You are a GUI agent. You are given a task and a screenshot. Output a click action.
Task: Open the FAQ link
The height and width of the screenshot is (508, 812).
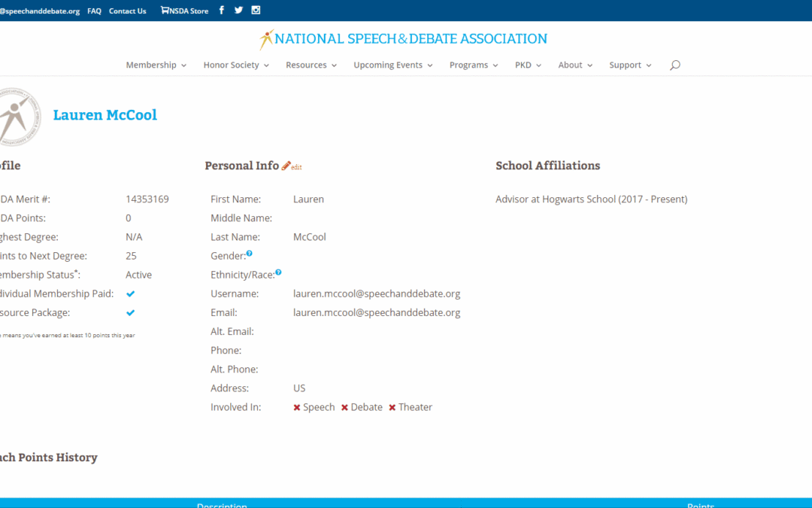click(94, 11)
